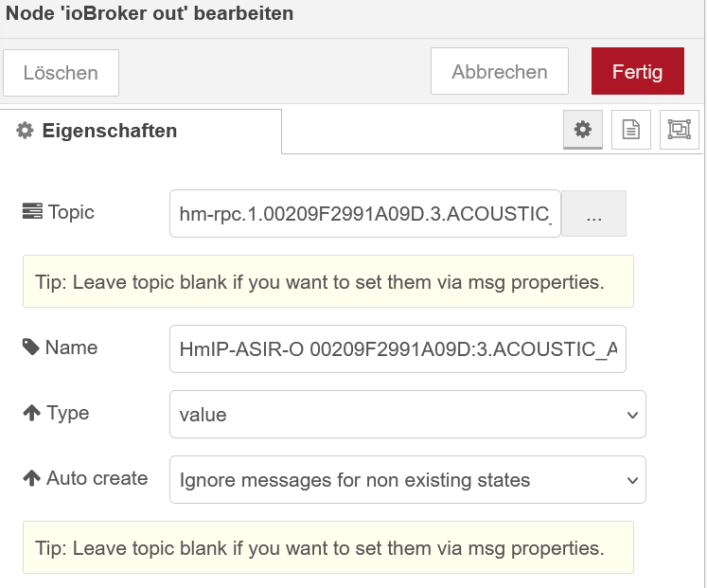Open topic browse ellipsis button
Screen dimensions: 707x588
tap(593, 214)
